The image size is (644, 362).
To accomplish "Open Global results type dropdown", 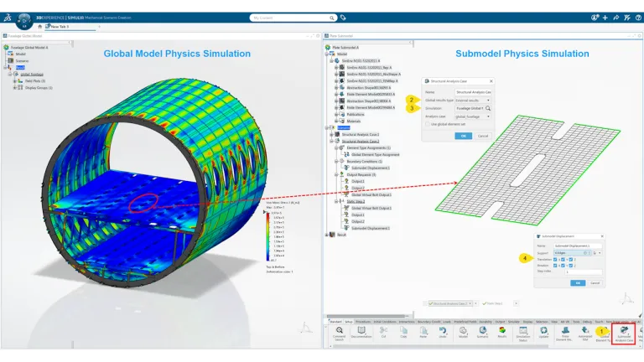I will point(473,101).
